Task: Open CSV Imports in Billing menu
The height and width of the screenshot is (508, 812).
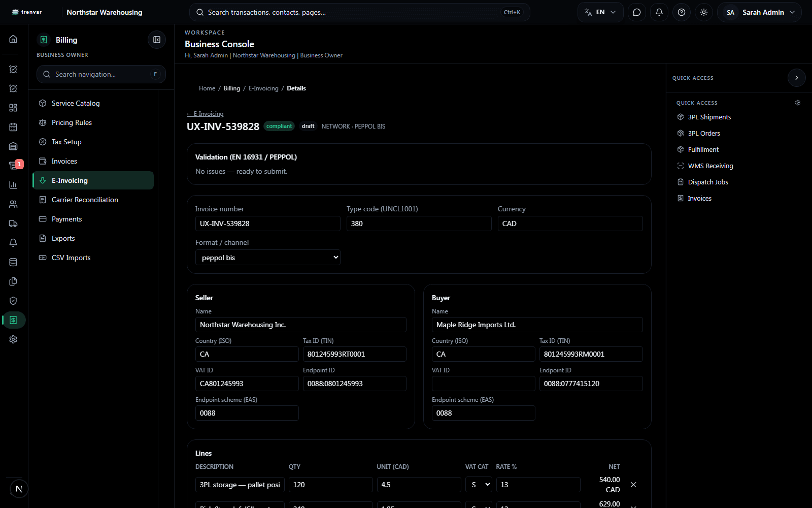Action: point(93,258)
